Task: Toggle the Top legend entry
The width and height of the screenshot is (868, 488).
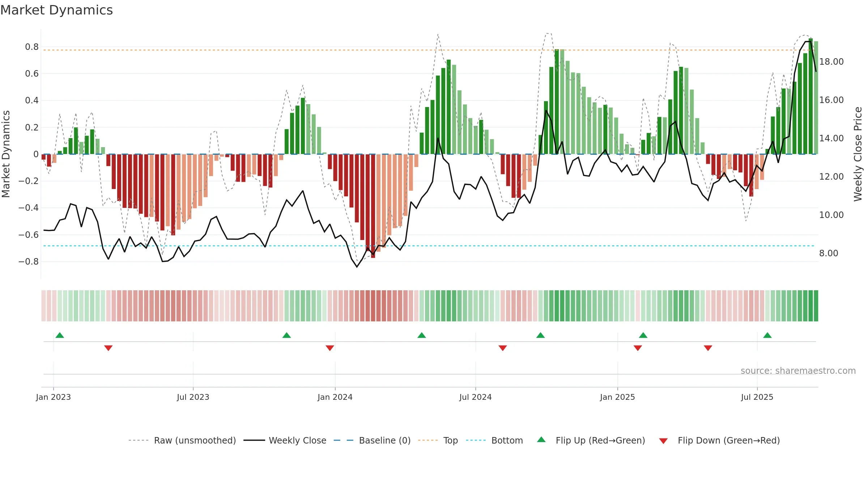Action: [x=438, y=440]
